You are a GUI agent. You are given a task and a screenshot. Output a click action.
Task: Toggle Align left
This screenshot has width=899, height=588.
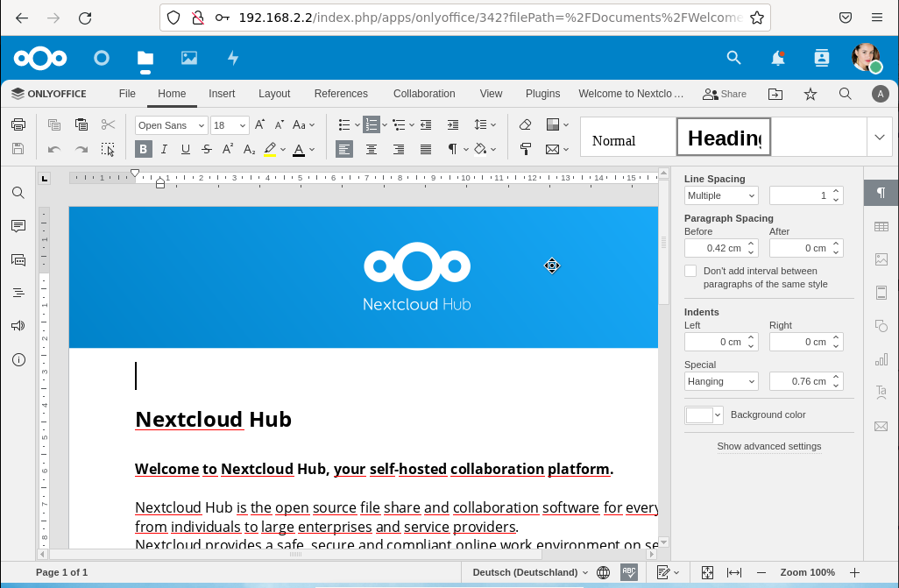[x=344, y=149]
